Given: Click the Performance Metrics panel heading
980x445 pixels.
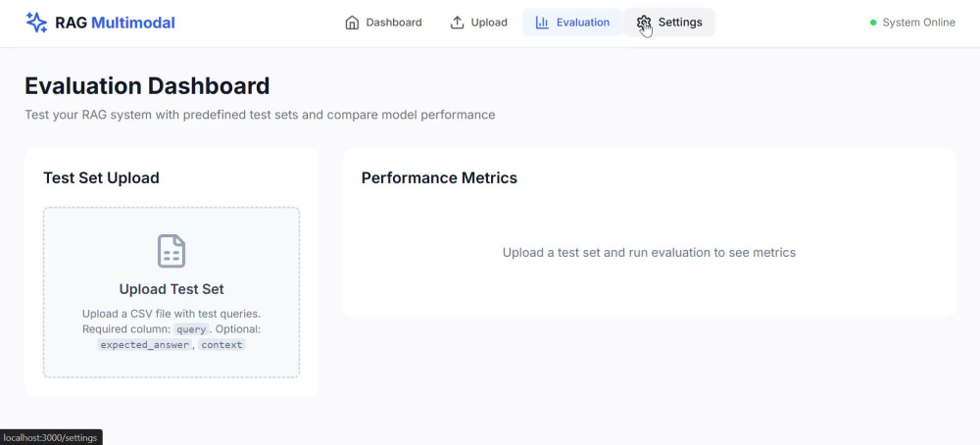Looking at the screenshot, I should click(439, 178).
